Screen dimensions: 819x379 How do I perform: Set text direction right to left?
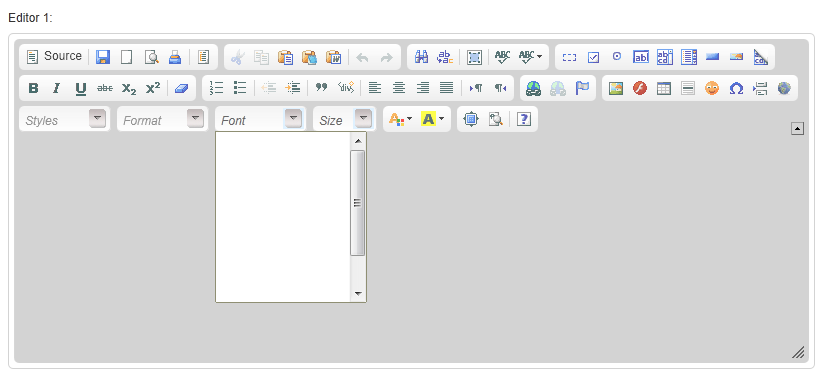tap(500, 88)
